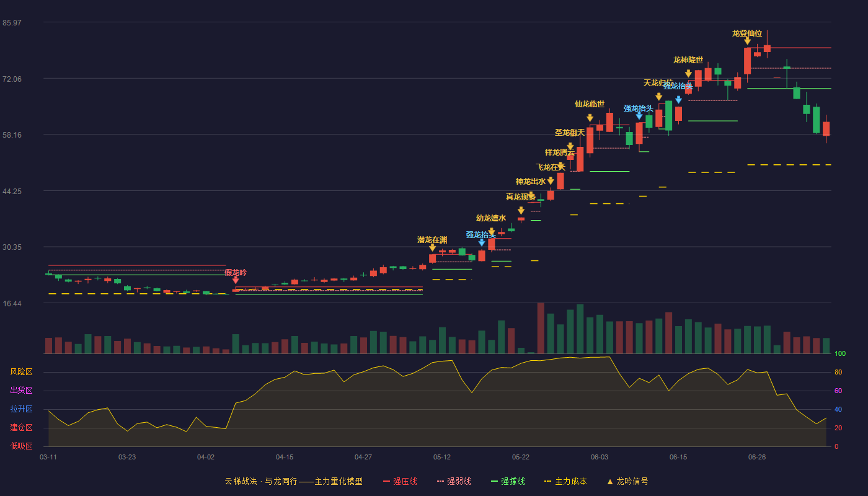Click the blue 强龙抬头 arrow overlapping 天龙归位

[678, 99]
